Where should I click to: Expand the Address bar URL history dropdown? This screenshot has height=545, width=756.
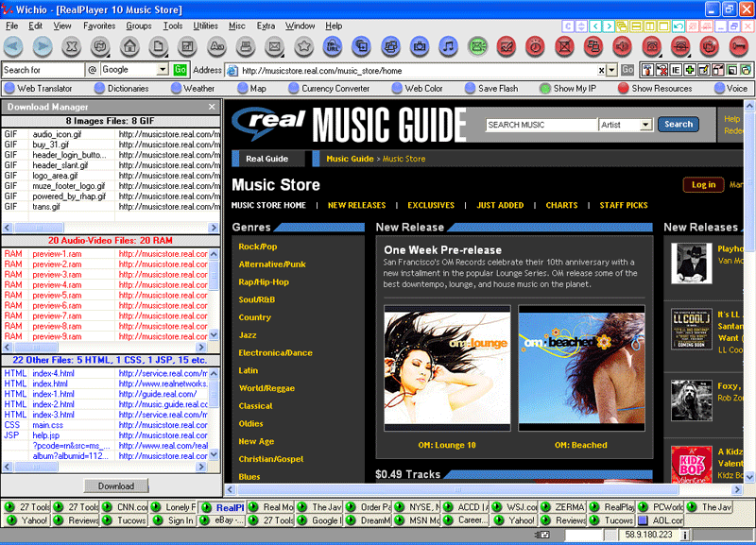click(611, 70)
